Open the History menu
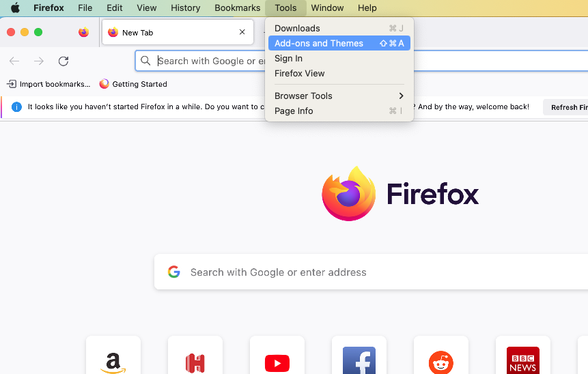The height and width of the screenshot is (374, 588). (186, 8)
